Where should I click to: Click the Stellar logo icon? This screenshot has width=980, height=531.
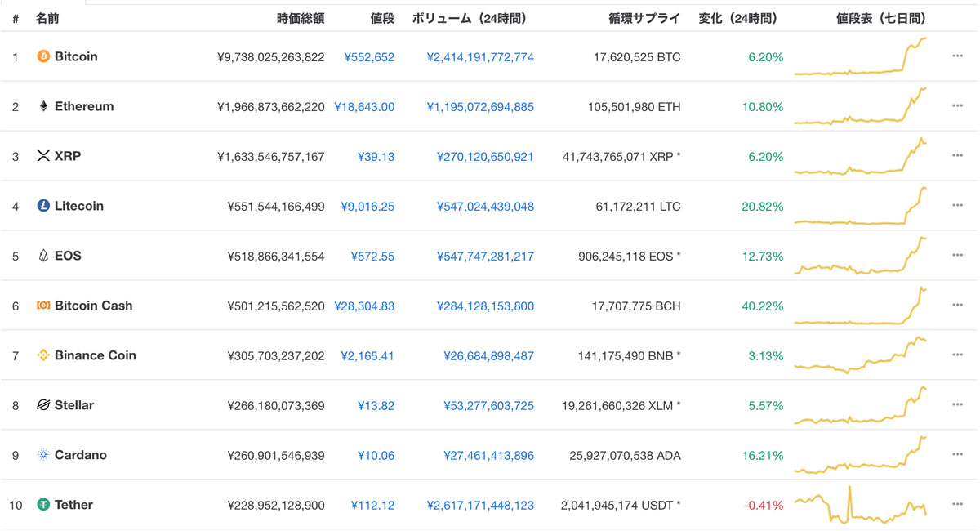43,405
